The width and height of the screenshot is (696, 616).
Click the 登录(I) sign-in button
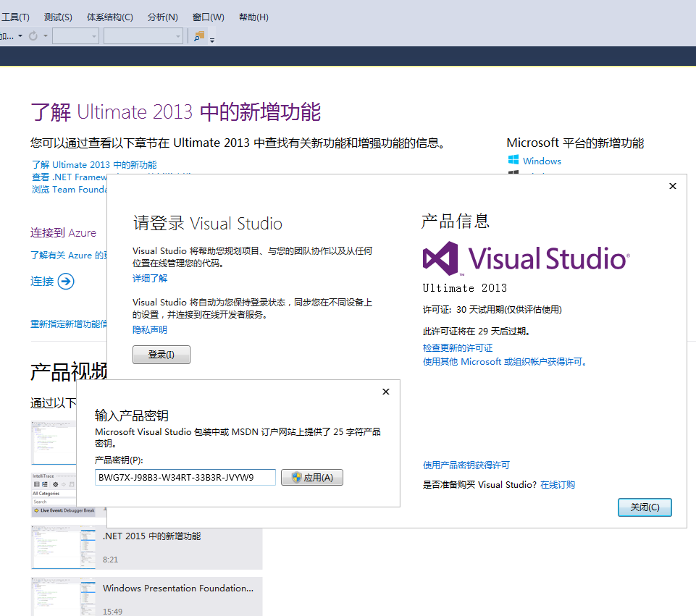(x=161, y=355)
